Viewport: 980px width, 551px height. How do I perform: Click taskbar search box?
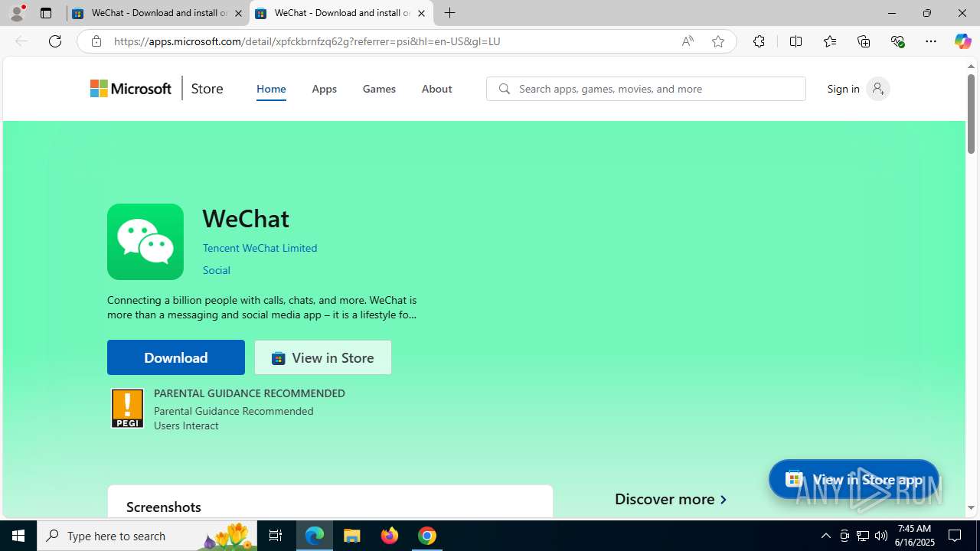click(147, 536)
